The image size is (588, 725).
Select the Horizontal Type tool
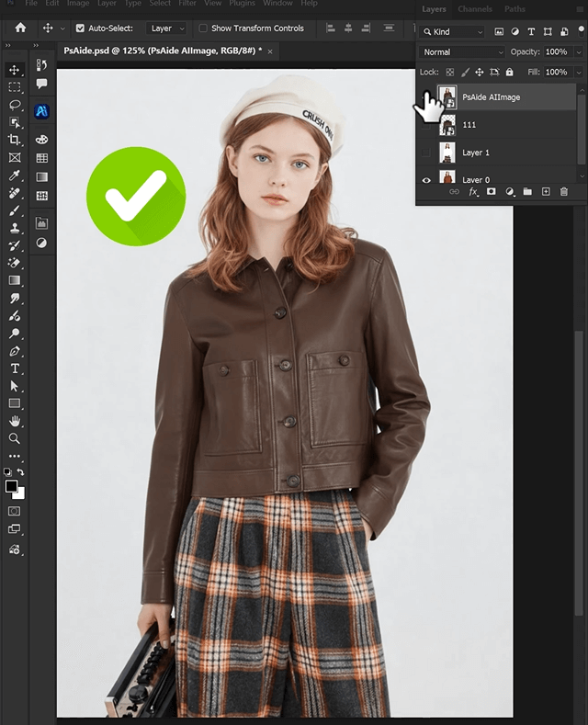click(x=14, y=368)
